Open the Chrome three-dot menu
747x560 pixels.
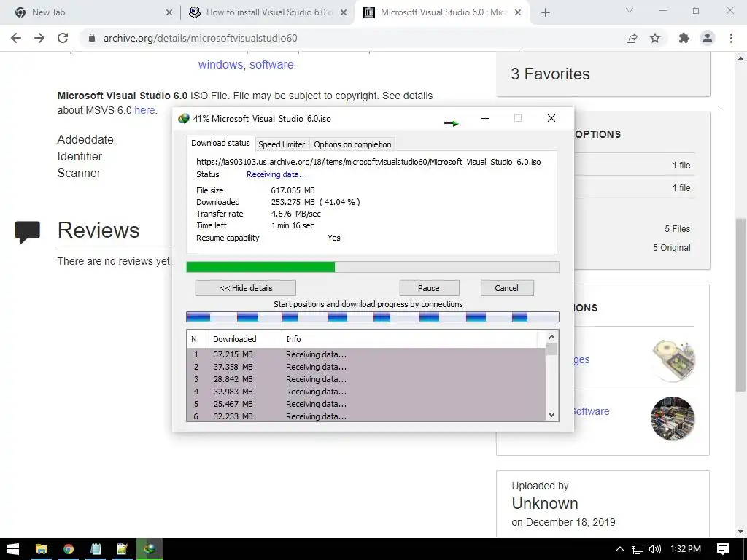click(x=731, y=38)
